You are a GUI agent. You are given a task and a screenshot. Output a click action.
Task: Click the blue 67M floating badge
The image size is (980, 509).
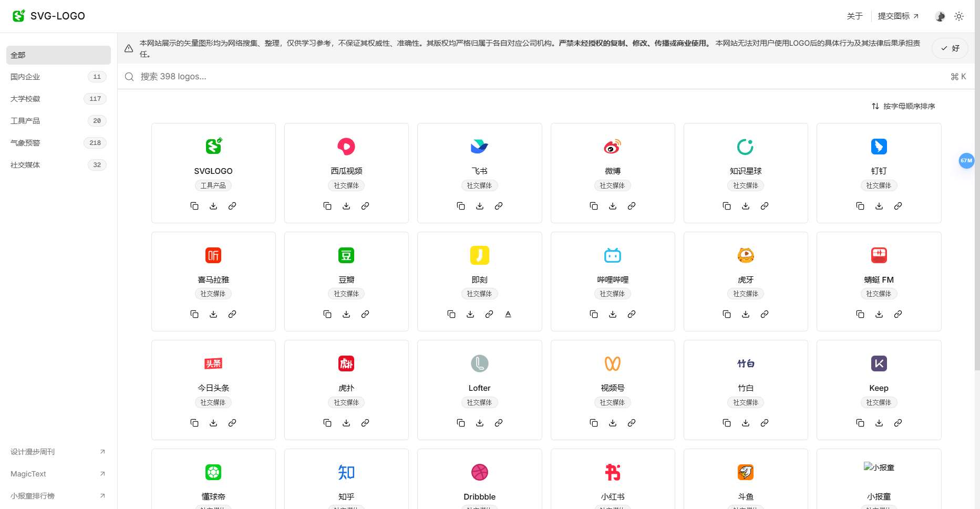(966, 161)
